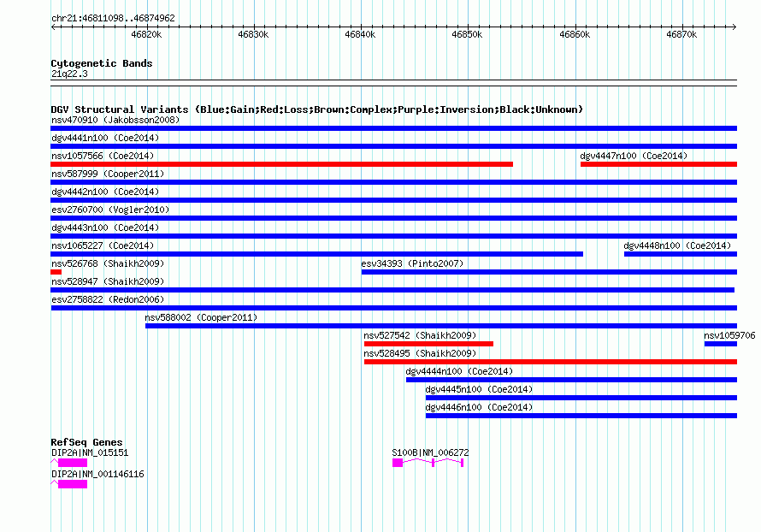Click the chr21:46811098..46874962 coordinate label
This screenshot has width=761, height=532.
113,19
